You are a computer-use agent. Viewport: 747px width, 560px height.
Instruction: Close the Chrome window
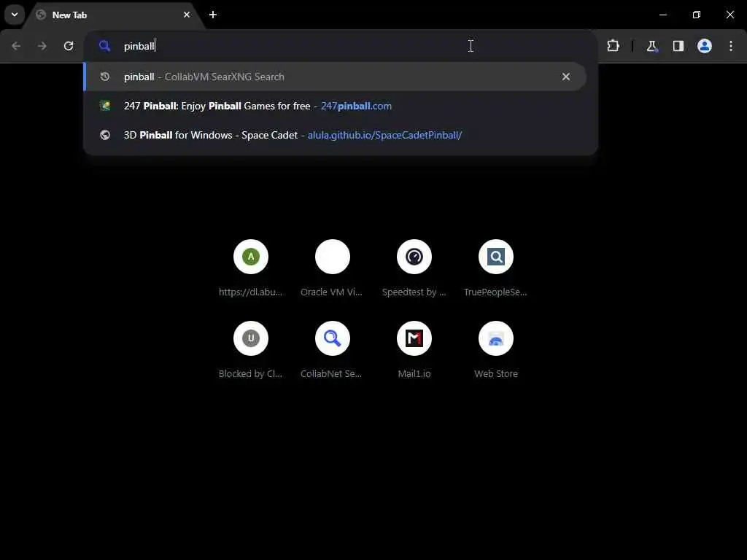pyautogui.click(x=729, y=15)
